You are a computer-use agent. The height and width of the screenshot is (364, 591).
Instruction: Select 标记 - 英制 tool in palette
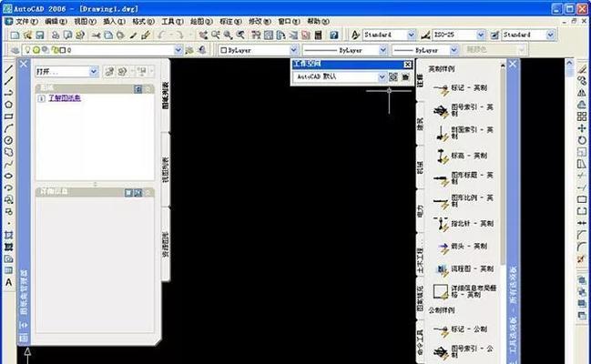click(x=460, y=88)
